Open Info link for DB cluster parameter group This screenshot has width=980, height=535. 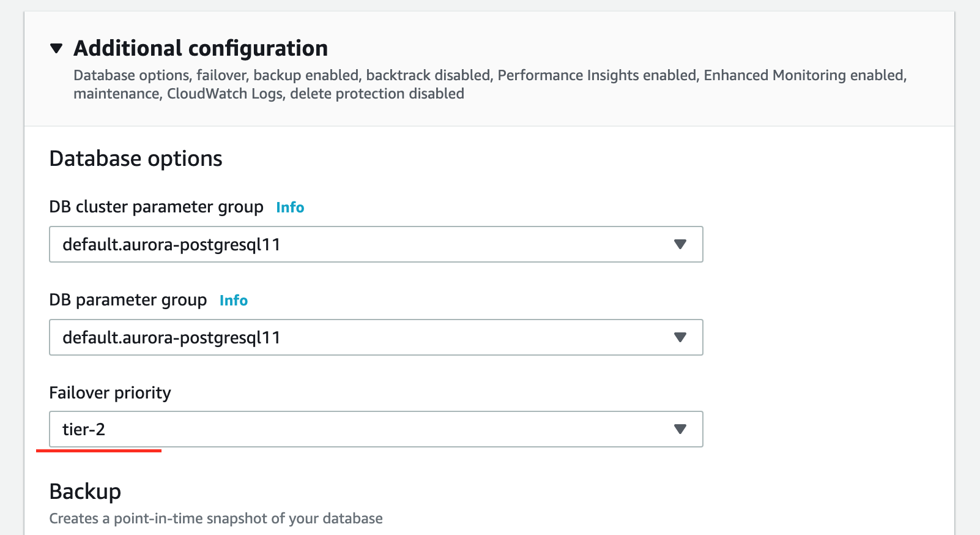click(x=290, y=208)
